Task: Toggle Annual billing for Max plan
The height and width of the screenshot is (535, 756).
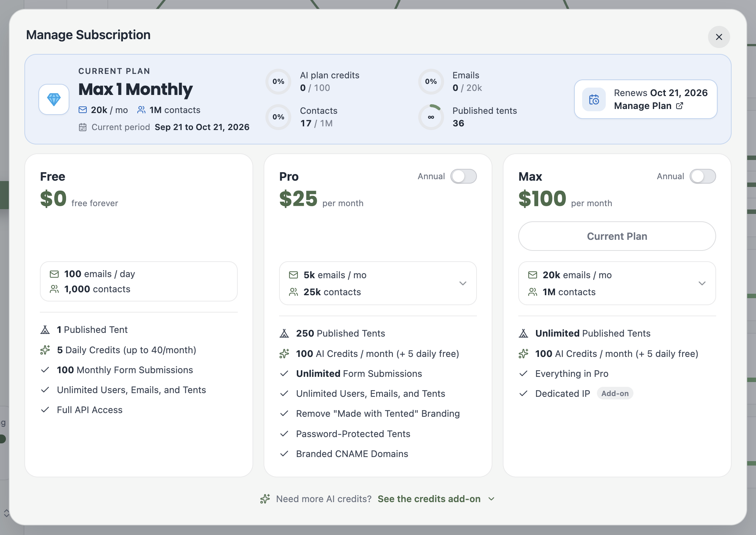Action: click(702, 176)
